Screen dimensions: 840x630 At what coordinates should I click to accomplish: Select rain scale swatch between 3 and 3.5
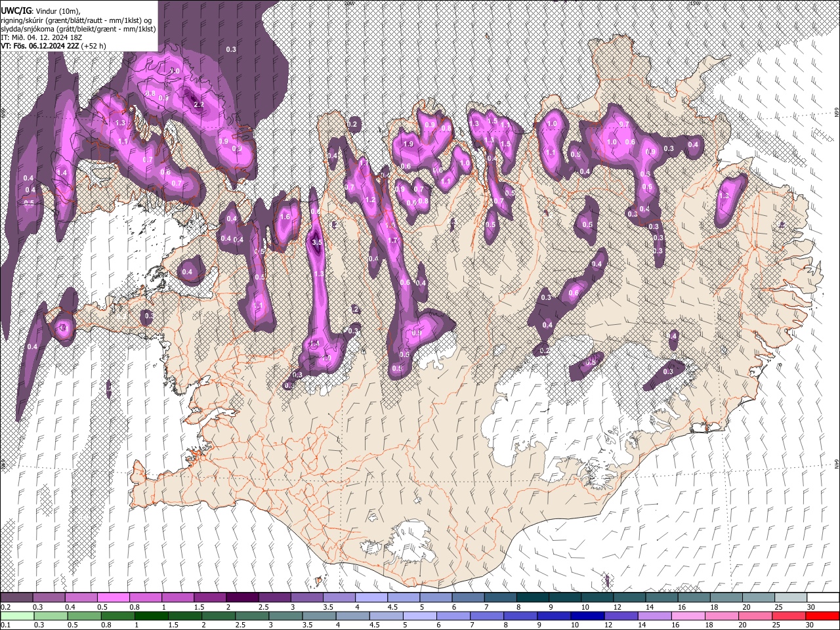(285, 616)
